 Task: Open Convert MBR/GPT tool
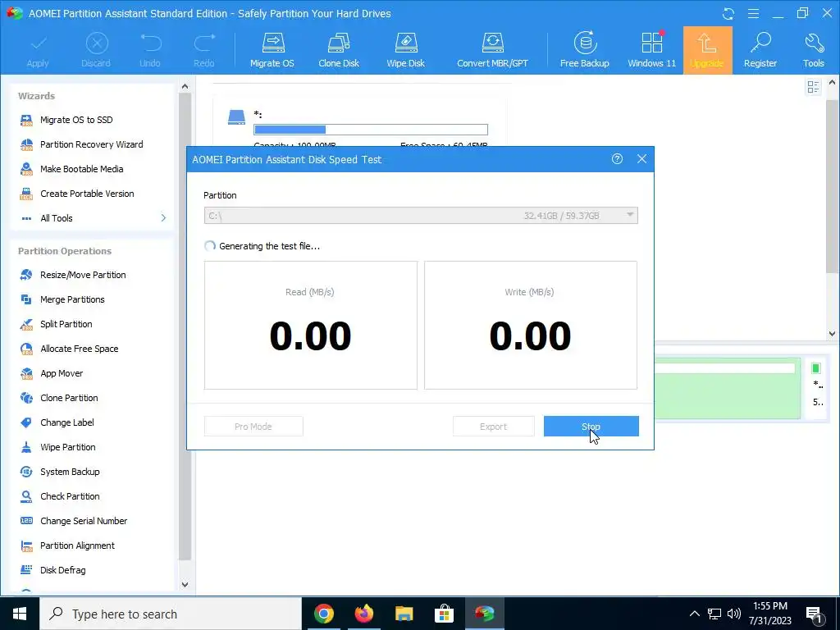coord(492,50)
